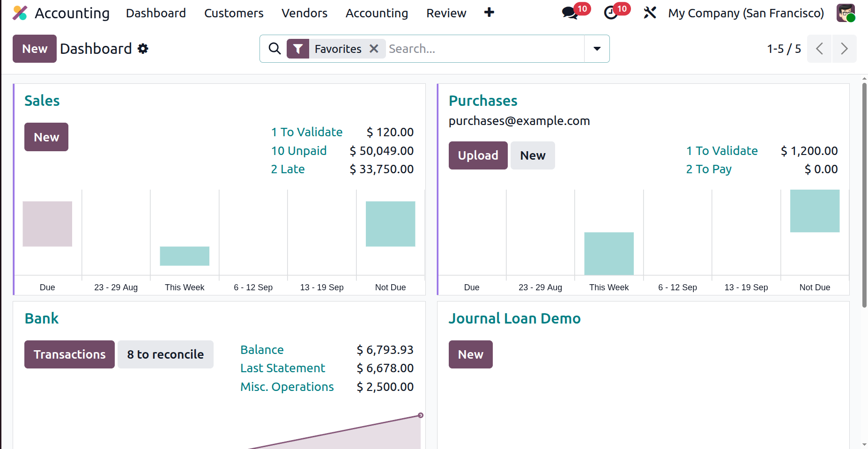Click the search magnifier icon
This screenshot has height=449, width=868.
[x=274, y=49]
